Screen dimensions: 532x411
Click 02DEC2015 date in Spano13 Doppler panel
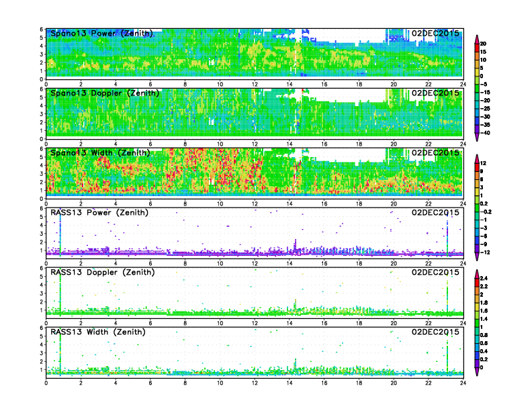point(435,93)
